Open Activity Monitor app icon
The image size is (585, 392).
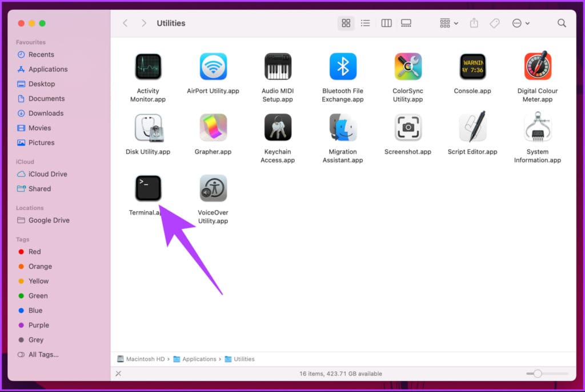coord(148,67)
